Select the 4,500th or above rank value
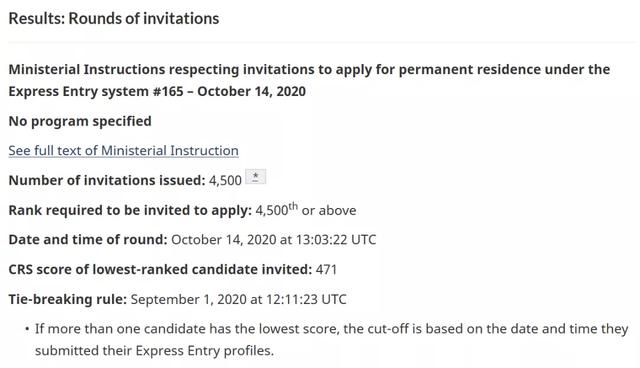The height and width of the screenshot is (368, 640). click(306, 210)
